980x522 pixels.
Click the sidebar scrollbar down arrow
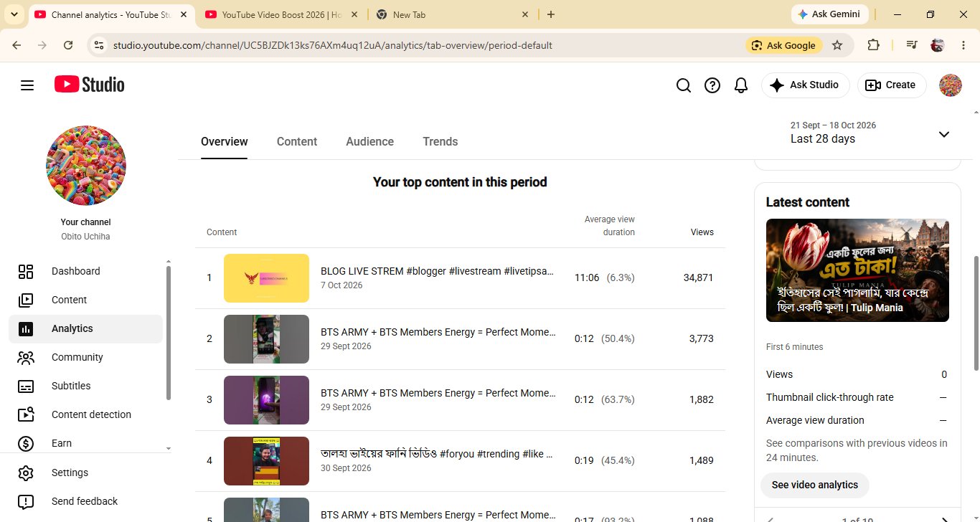[169, 449]
